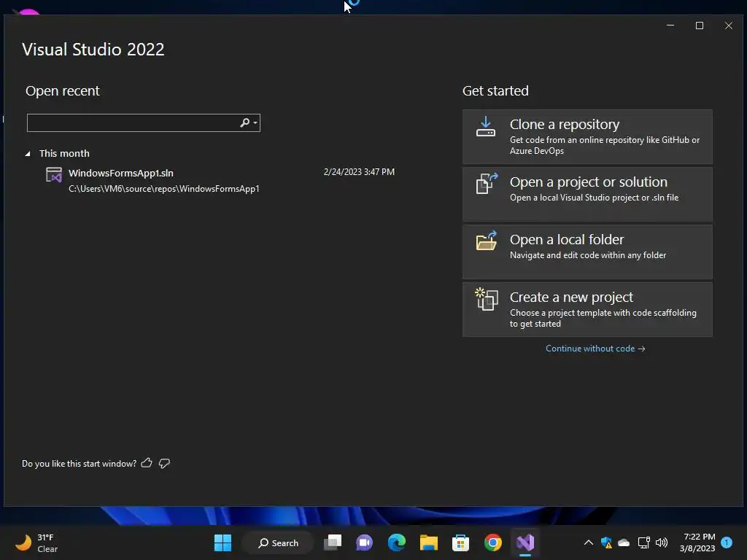Open the Teams Chat taskbar icon

pos(365,542)
